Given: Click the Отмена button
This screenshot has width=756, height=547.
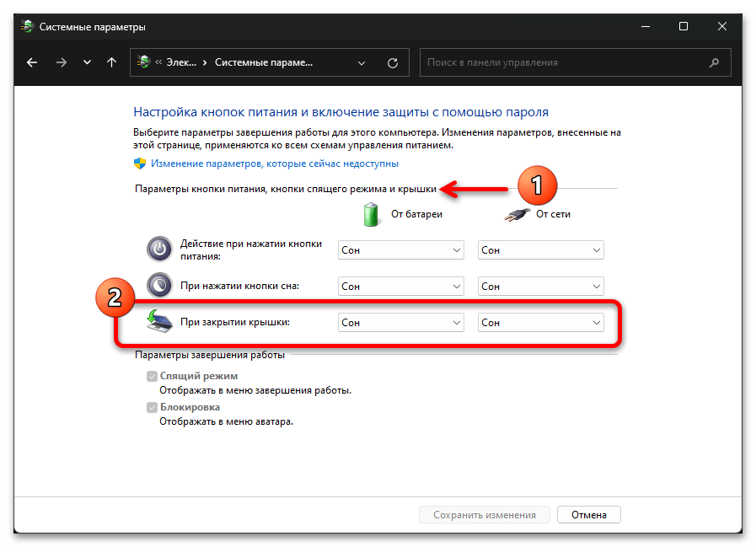Looking at the screenshot, I should point(588,515).
